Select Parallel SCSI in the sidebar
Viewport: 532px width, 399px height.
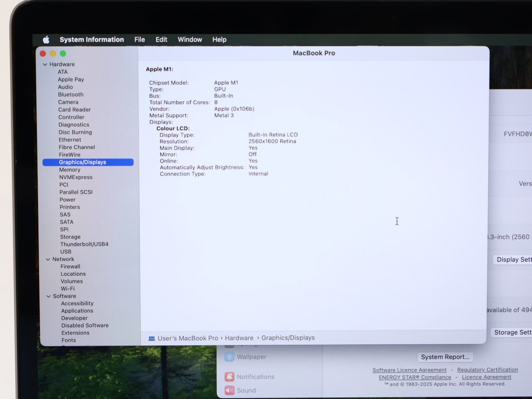(x=76, y=192)
